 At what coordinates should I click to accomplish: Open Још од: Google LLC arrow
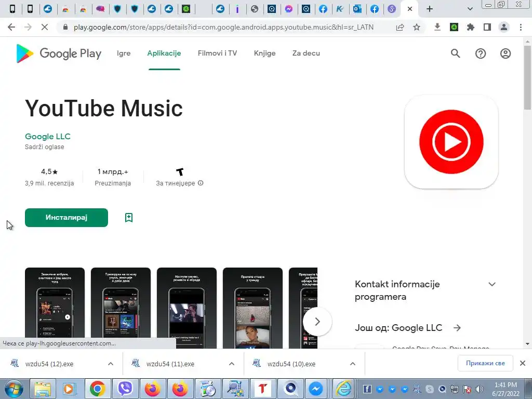click(x=457, y=328)
